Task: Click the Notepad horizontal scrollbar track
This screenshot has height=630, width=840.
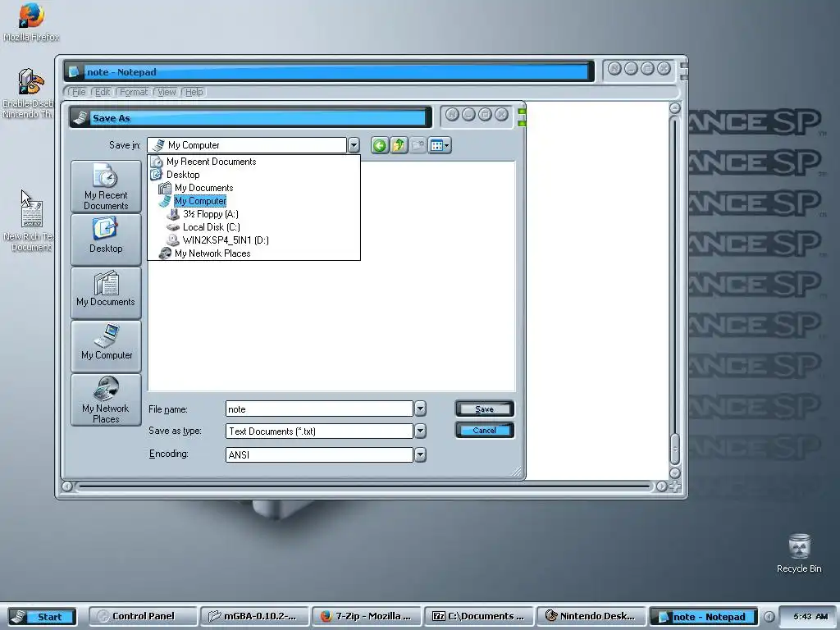Action: pyautogui.click(x=364, y=486)
